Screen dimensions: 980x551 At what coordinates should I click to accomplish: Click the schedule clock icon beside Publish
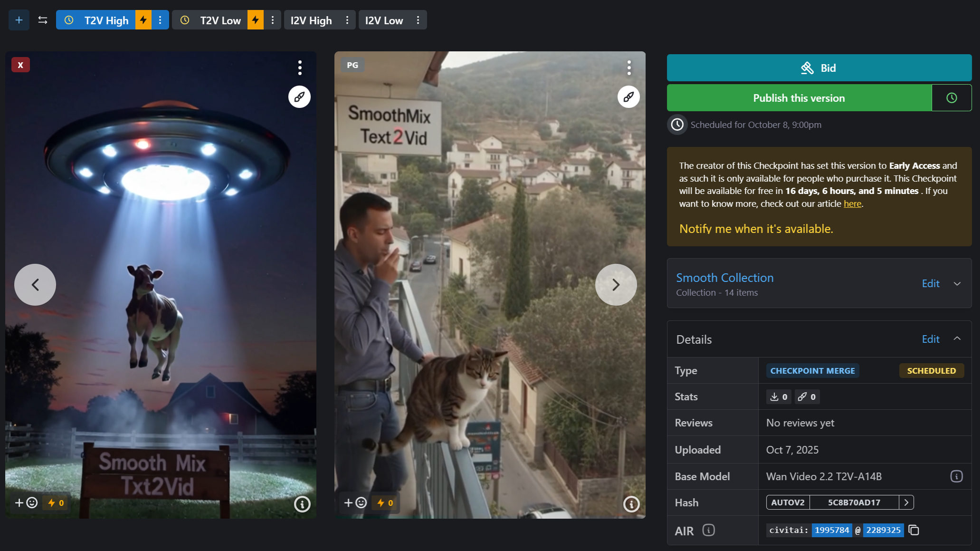[951, 98]
